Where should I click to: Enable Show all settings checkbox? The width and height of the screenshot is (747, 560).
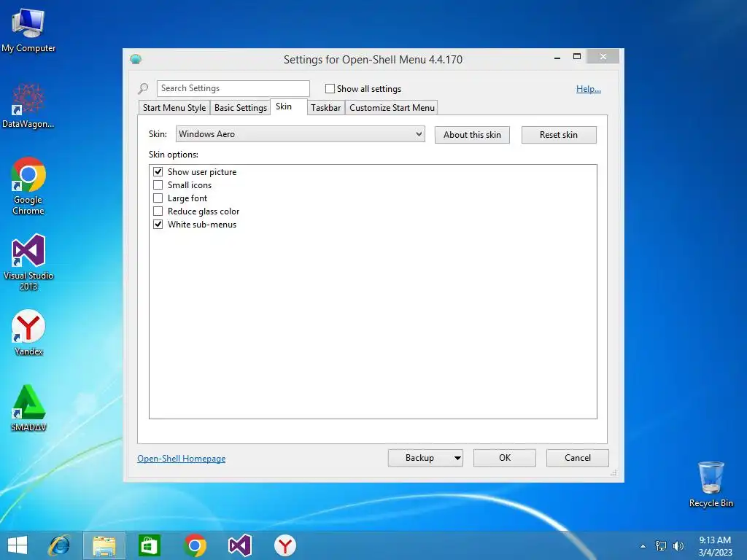(330, 88)
